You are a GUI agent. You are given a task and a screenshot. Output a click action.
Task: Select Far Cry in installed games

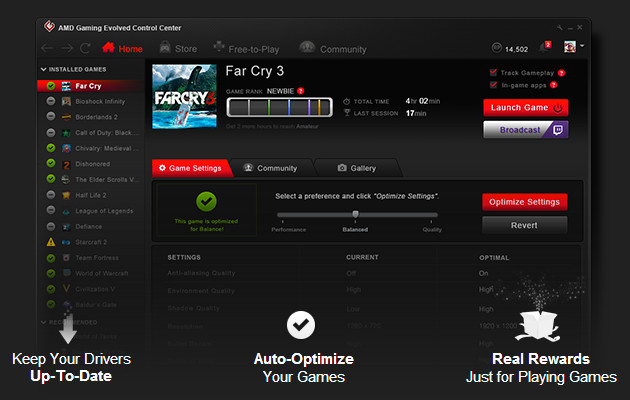click(91, 86)
